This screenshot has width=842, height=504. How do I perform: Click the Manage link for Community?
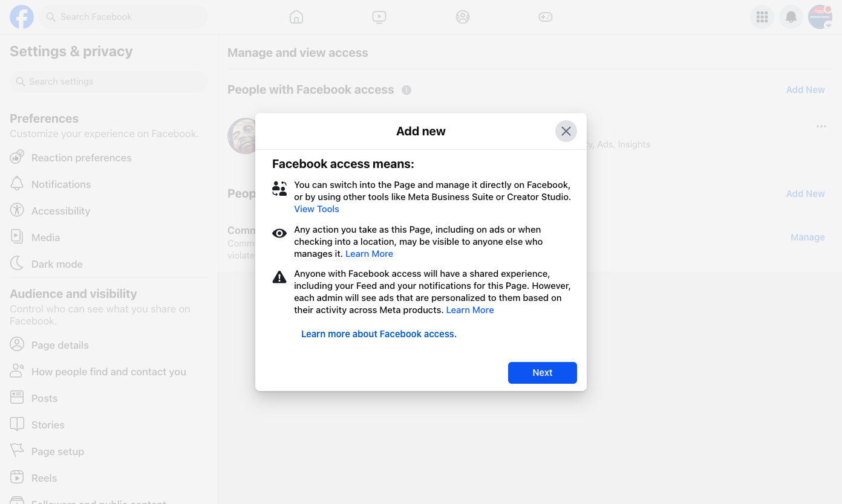(808, 237)
